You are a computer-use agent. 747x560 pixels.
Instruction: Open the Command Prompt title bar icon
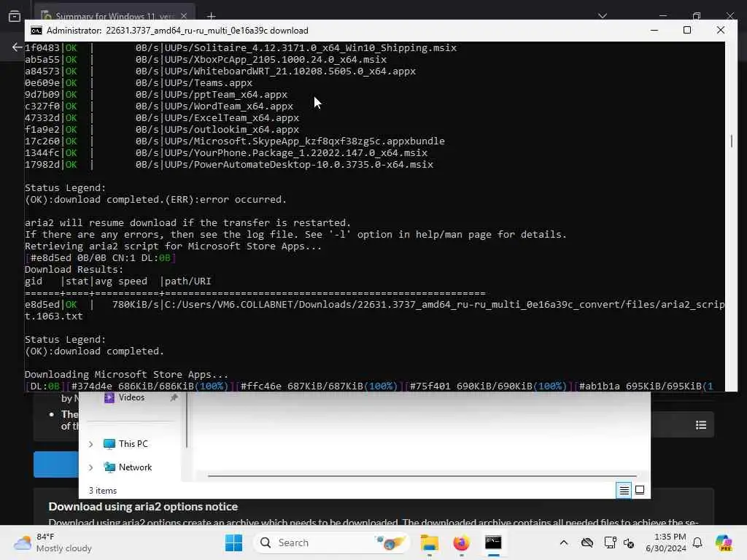pyautogui.click(x=36, y=31)
